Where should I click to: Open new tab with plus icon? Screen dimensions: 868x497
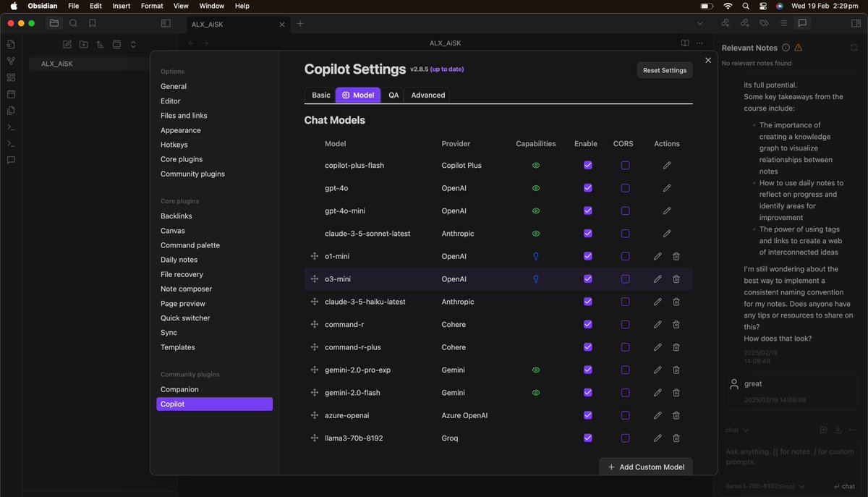300,23
